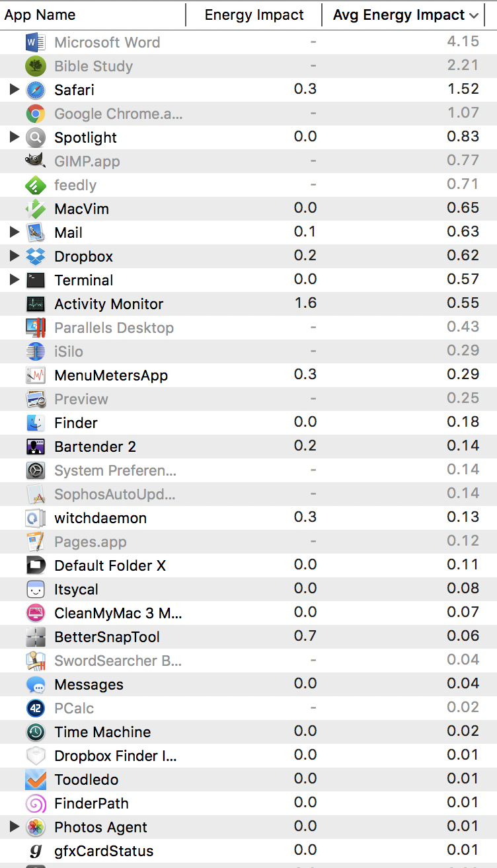The image size is (497, 868).
Task: Click the feedly green icon
Action: tap(35, 186)
